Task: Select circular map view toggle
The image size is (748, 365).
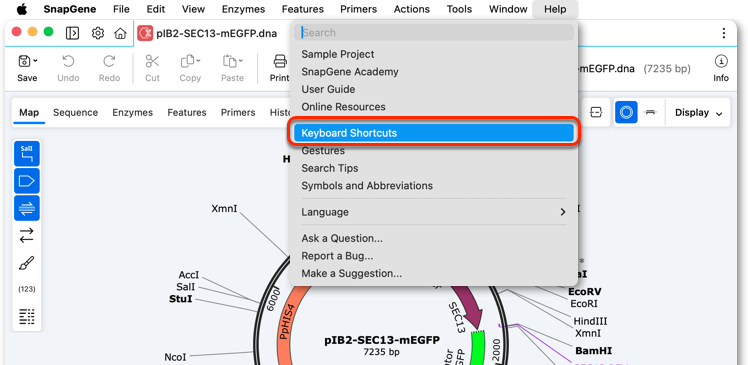Action: point(626,113)
